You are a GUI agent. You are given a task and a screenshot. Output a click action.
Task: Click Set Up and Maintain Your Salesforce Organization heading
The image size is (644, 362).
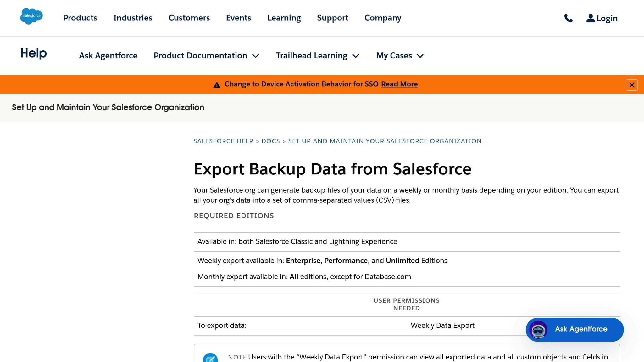[107, 107]
